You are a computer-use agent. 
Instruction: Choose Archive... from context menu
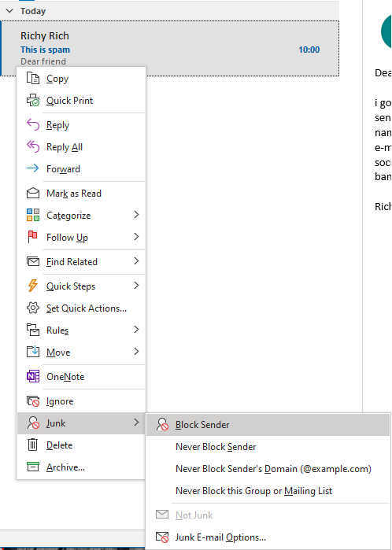point(81,467)
